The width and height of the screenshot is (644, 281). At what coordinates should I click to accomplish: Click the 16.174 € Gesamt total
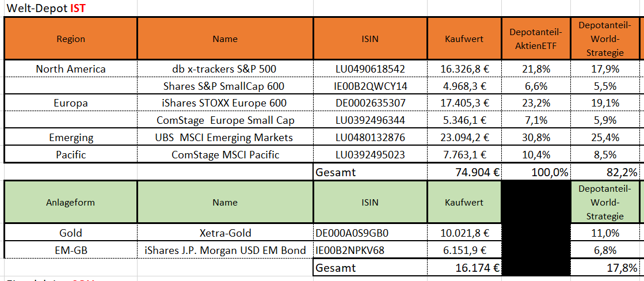[x=477, y=268]
